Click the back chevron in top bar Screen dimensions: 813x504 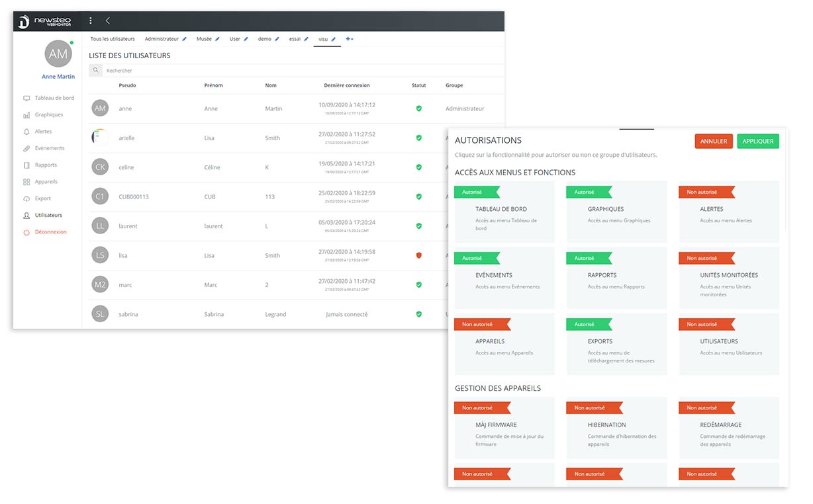click(107, 21)
